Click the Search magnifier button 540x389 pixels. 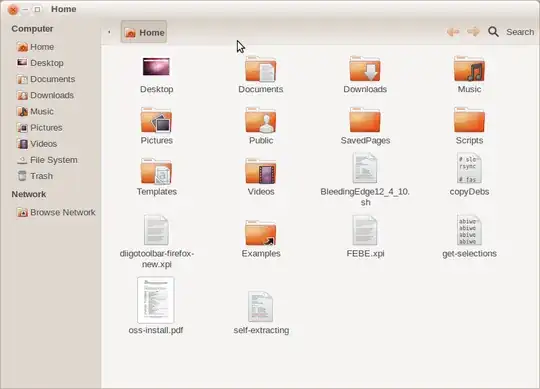click(493, 32)
